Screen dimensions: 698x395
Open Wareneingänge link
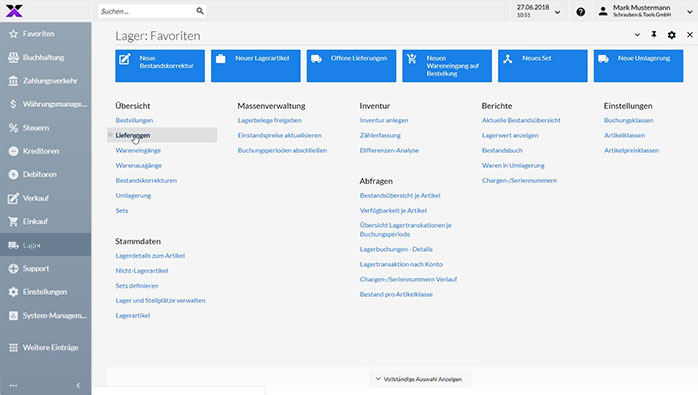click(138, 151)
